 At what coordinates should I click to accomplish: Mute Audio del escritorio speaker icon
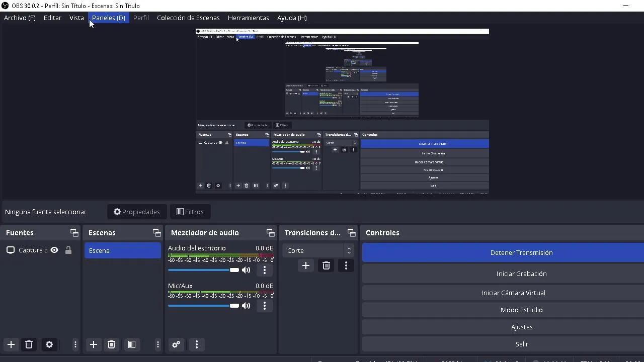pyautogui.click(x=246, y=270)
